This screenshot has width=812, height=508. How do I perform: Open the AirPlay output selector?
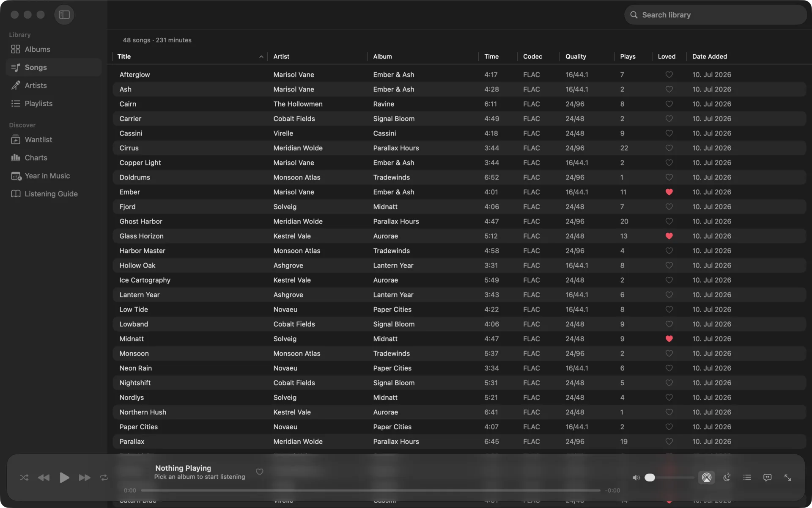tap(706, 478)
